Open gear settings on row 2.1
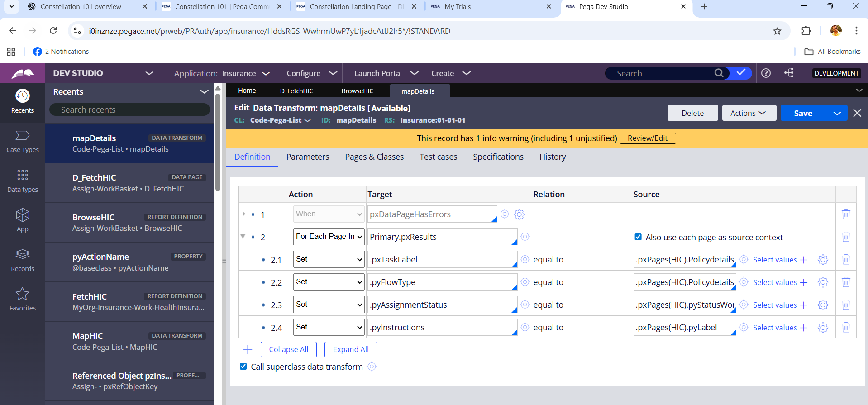This screenshot has width=868, height=405. tap(823, 259)
